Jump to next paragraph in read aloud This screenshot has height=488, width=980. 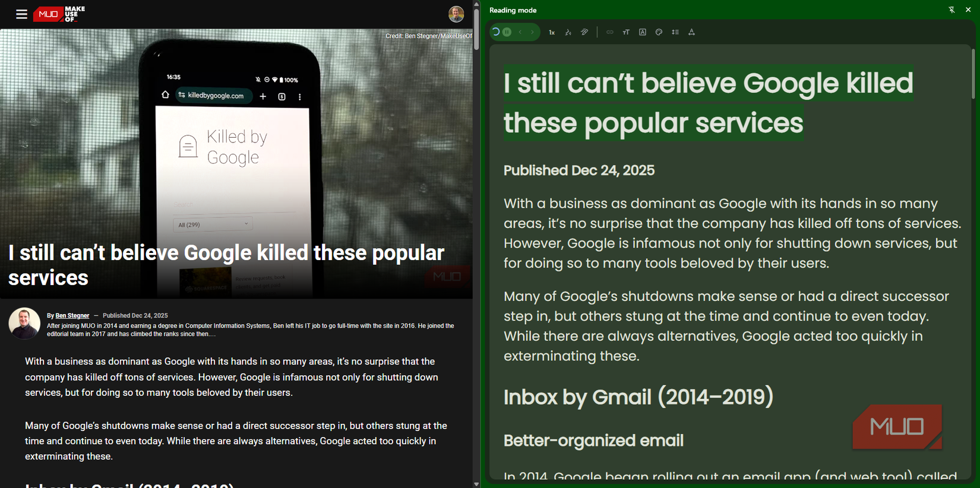(532, 32)
